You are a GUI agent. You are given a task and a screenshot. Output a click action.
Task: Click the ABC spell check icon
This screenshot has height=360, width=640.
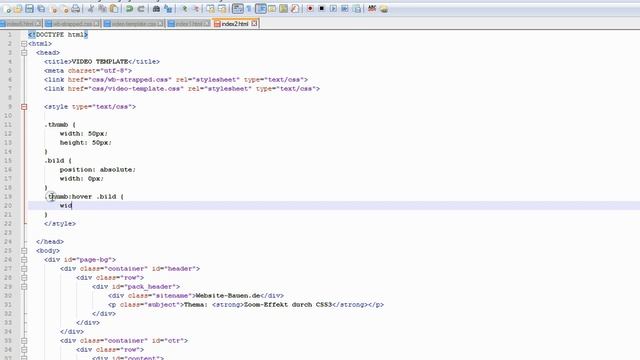pyautogui.click(x=372, y=9)
